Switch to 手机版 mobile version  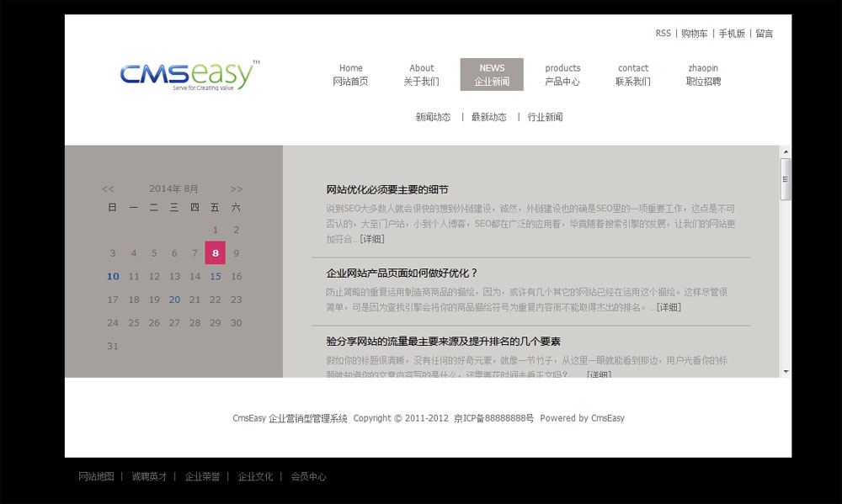pos(731,34)
